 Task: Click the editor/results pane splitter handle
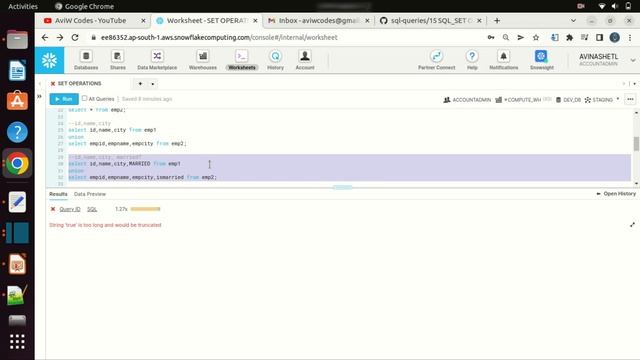click(342, 187)
